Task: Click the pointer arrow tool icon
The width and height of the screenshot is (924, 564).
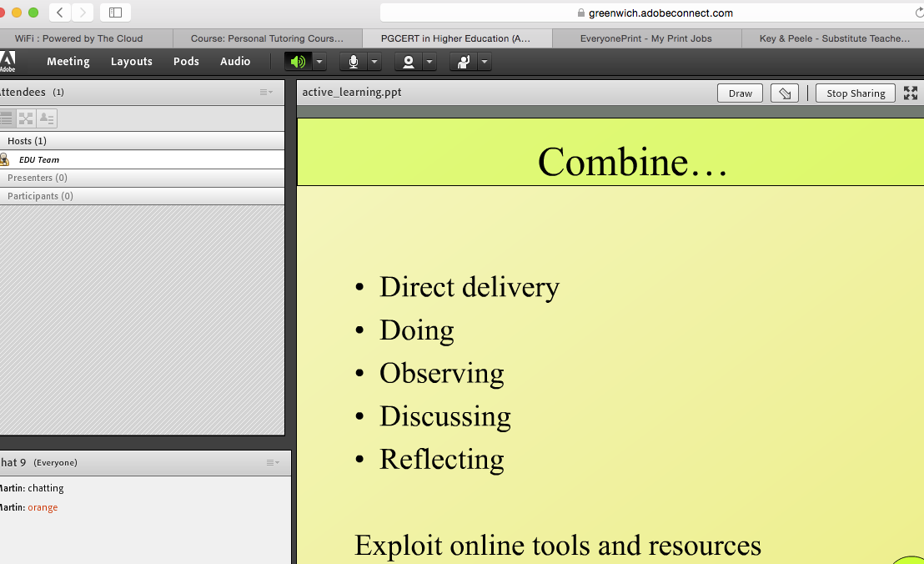Action: [x=784, y=93]
